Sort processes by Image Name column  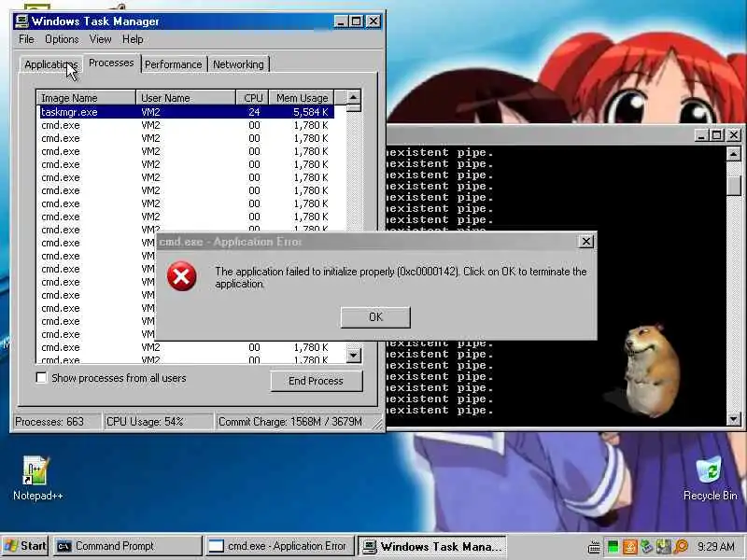pyautogui.click(x=86, y=98)
